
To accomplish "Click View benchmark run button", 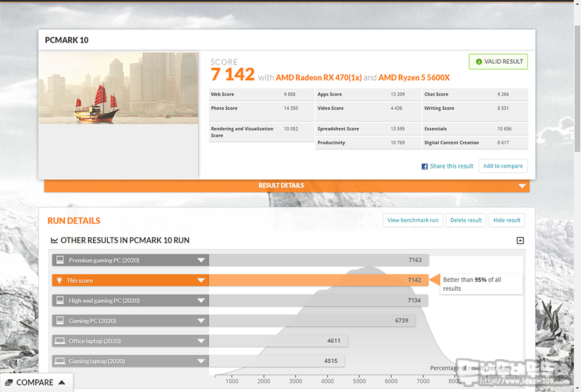I will pyautogui.click(x=413, y=220).
